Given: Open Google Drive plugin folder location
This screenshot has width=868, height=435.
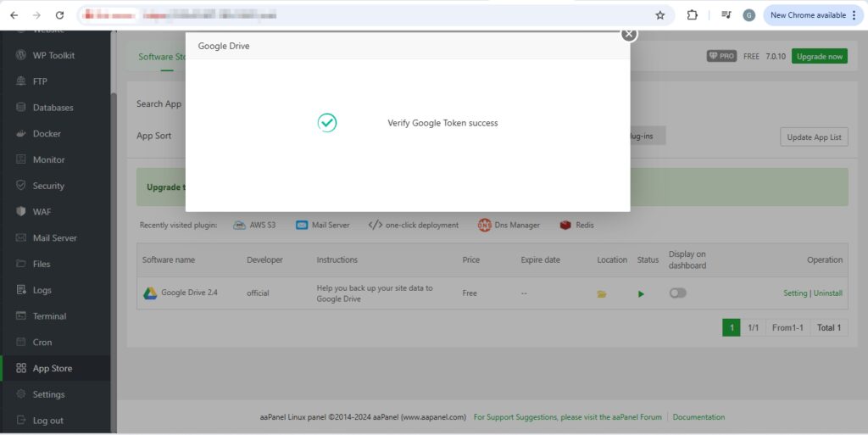Looking at the screenshot, I should coord(602,293).
